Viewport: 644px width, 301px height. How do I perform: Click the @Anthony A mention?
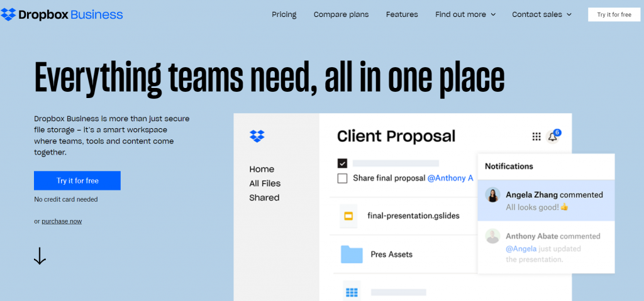[x=450, y=178]
